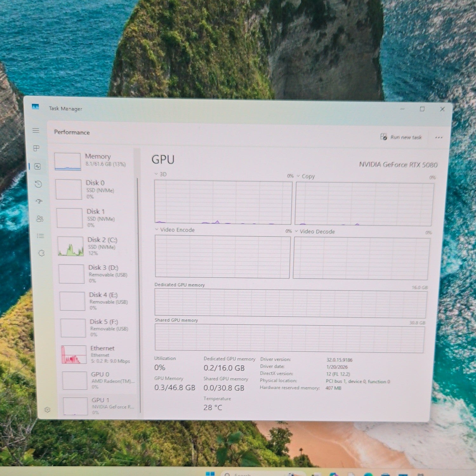Click the GPU 0 mini graph thumbnail
Screen dimensions: 476x476
tap(75, 380)
